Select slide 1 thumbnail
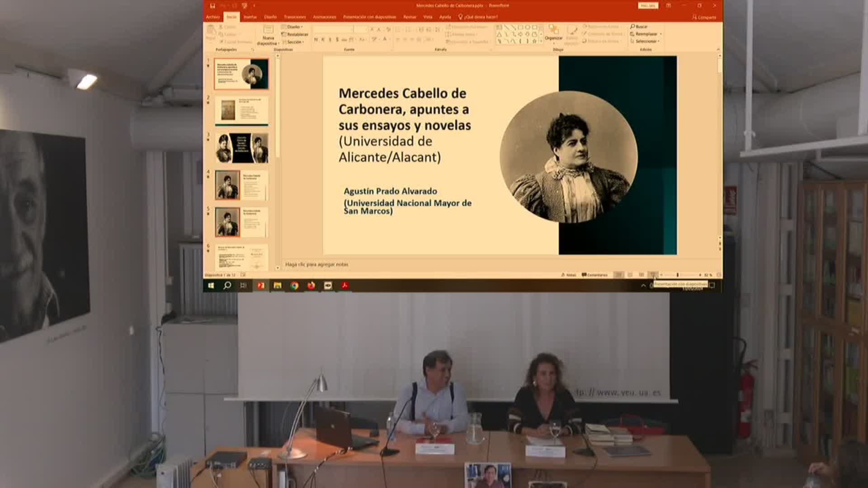Screen dimensions: 868x488 coord(241,74)
